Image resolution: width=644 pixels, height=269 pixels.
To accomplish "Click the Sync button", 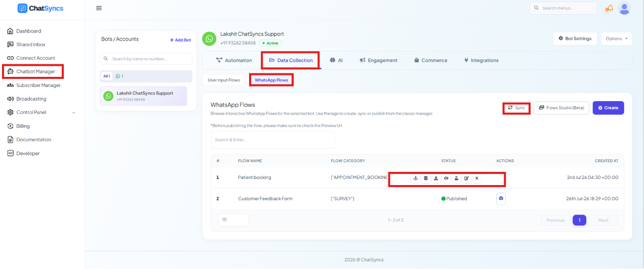I will point(516,108).
